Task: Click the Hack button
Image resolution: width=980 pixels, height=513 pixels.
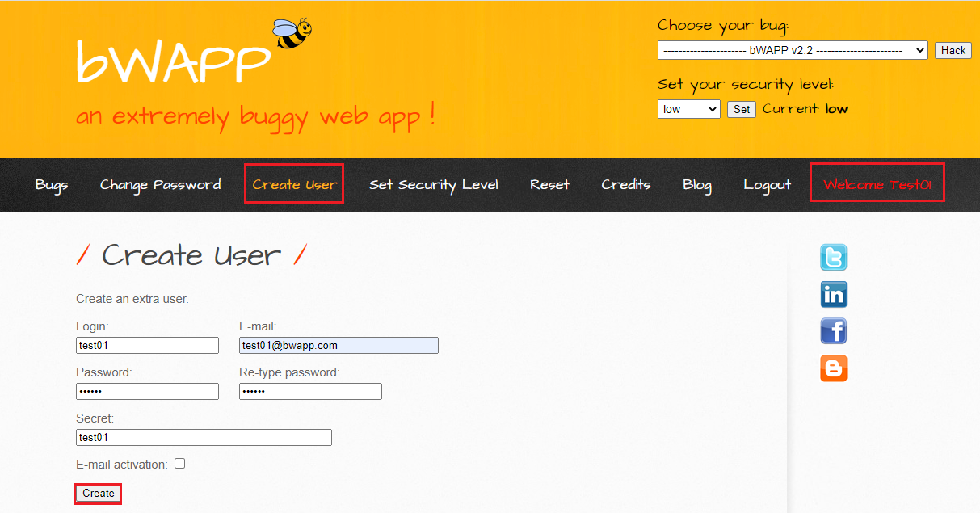Action: coord(953,50)
